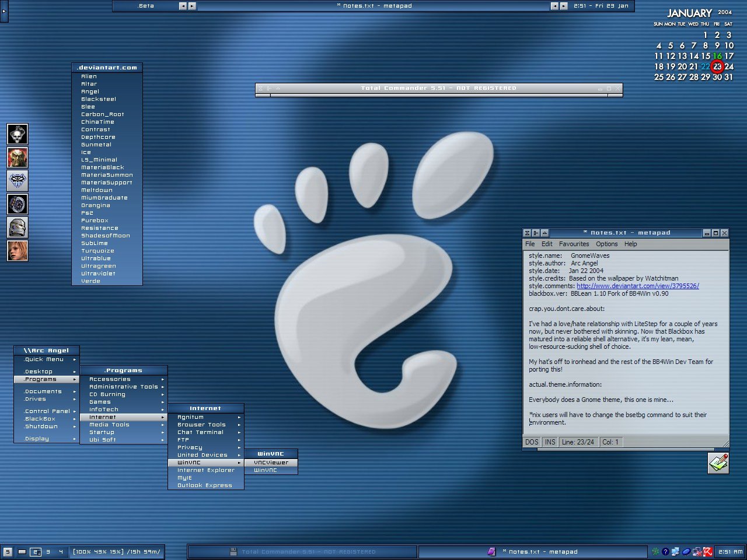Image resolution: width=747 pixels, height=560 pixels.
Task: Launch the brake disc wheel shortcut icon
Action: (x=18, y=204)
